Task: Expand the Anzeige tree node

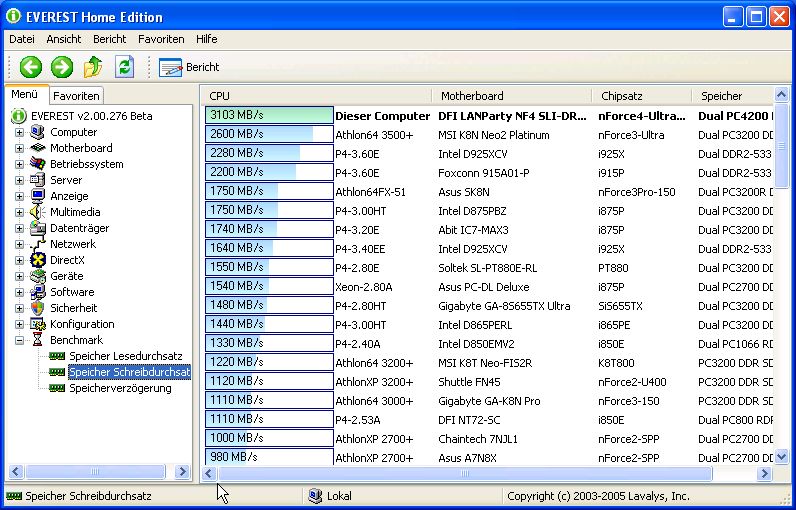Action: point(19,196)
